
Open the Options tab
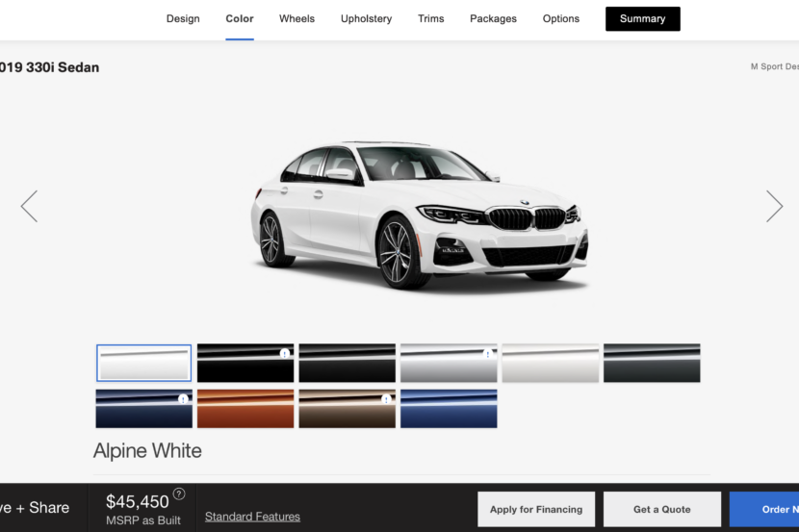point(561,19)
